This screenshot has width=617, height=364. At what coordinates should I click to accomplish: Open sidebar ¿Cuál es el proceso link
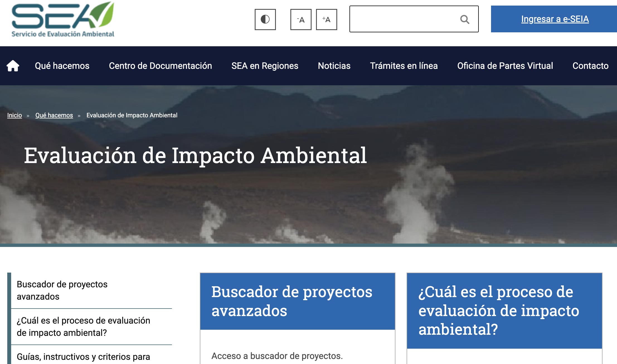pyautogui.click(x=91, y=327)
